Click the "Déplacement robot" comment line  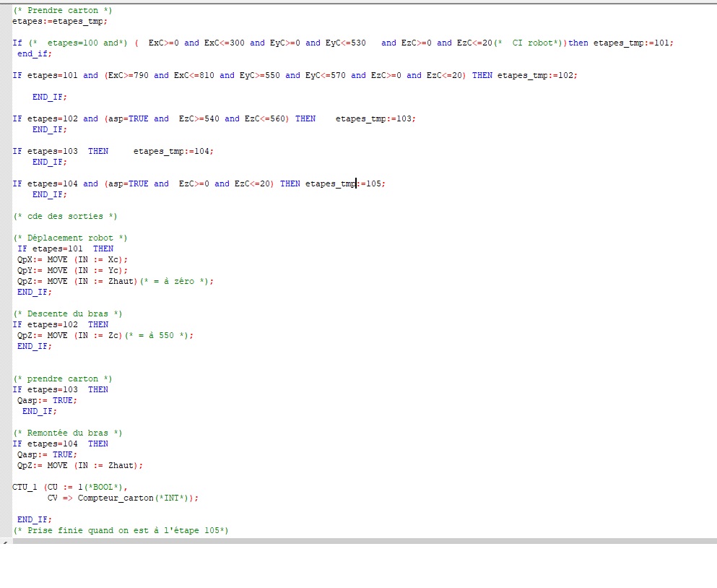click(x=70, y=238)
